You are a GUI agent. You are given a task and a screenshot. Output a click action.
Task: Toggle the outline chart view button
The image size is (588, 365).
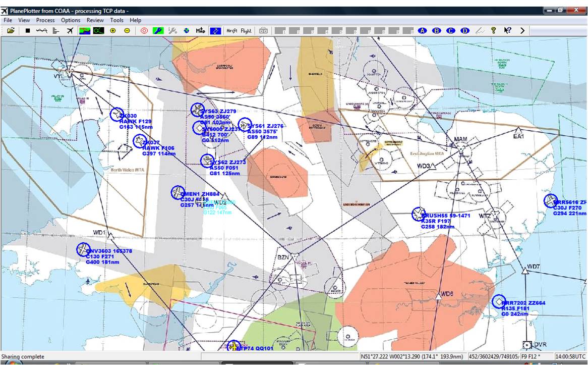point(99,31)
